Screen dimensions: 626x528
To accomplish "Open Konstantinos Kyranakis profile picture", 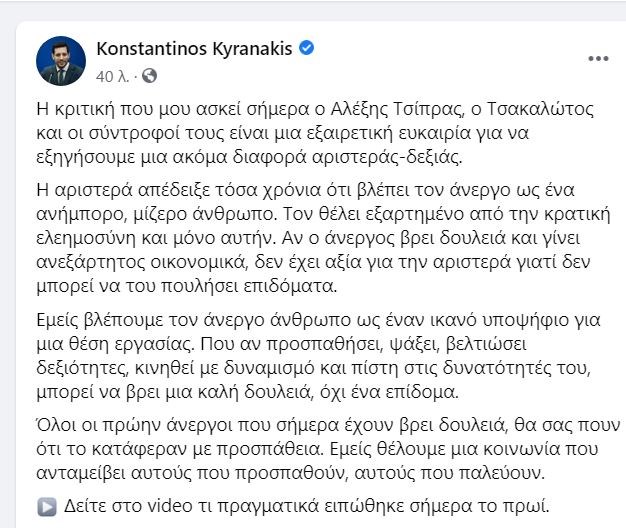I will click(60, 61).
